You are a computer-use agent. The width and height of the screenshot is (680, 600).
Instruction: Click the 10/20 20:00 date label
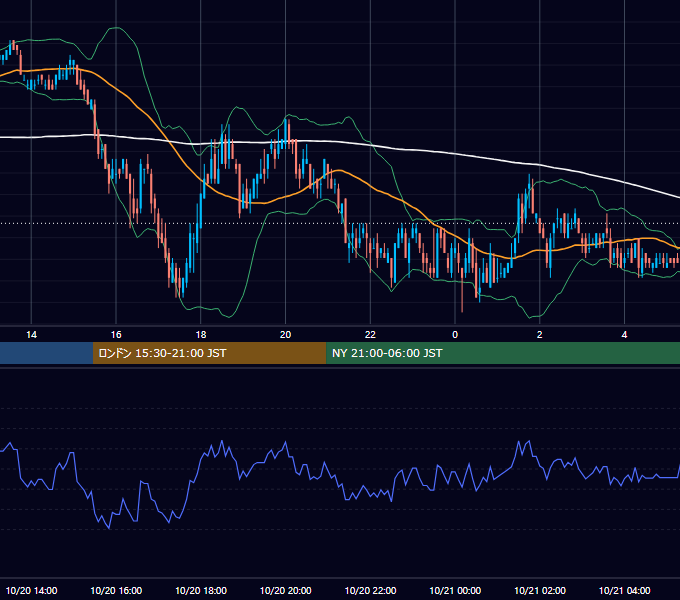click(x=285, y=590)
